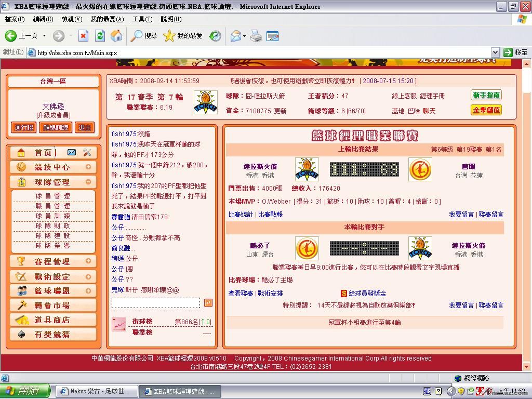Collapse the 球隊管理 sidebar section
This screenshot has height=399, width=532.
88,182
